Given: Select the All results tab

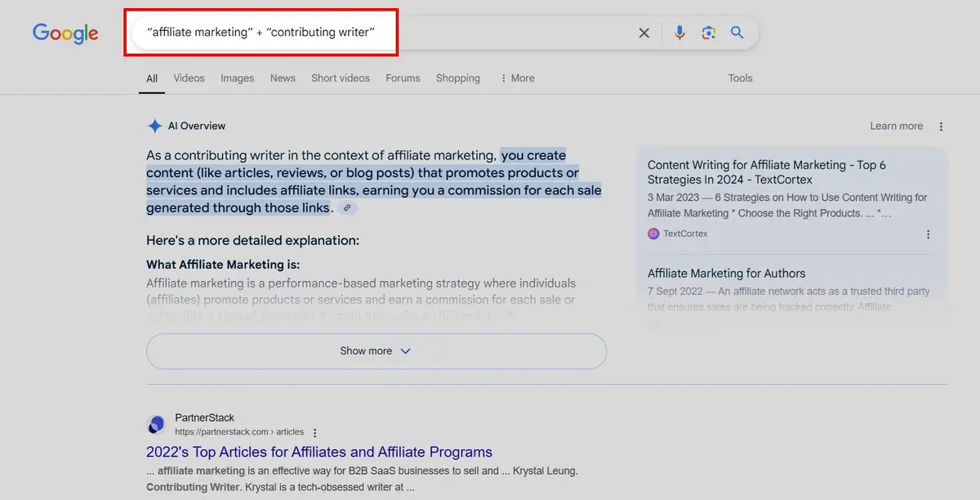Looking at the screenshot, I should pos(152,78).
